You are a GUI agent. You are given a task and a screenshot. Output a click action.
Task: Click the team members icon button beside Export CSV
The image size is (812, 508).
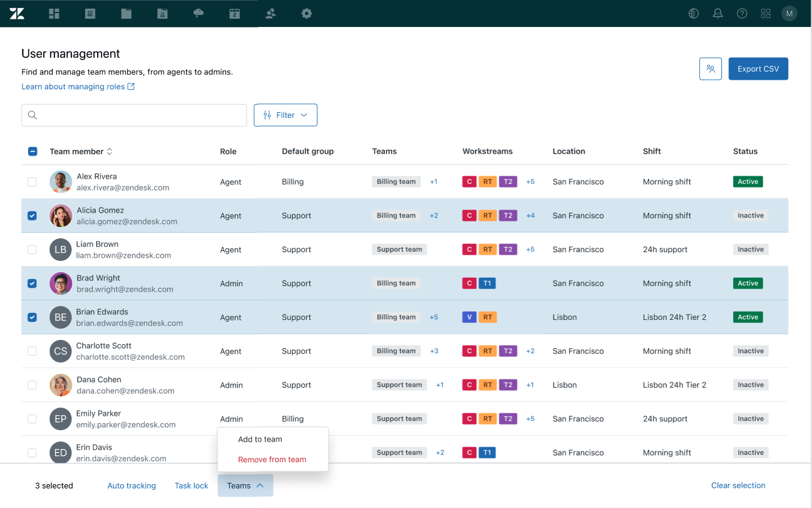point(710,69)
